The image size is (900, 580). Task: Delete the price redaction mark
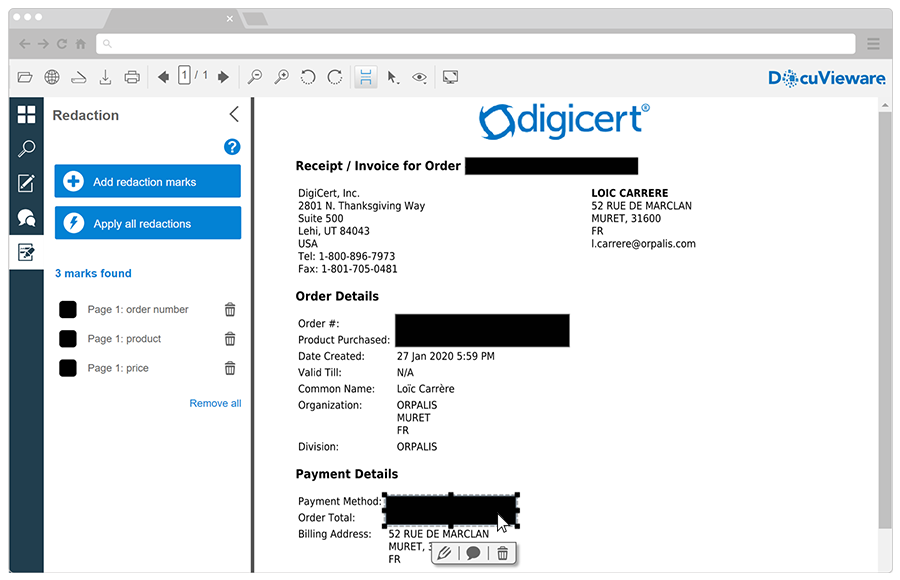230,368
